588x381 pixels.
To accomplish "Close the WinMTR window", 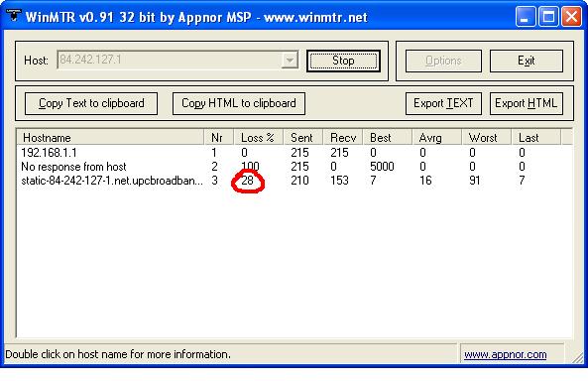I will click(571, 17).
